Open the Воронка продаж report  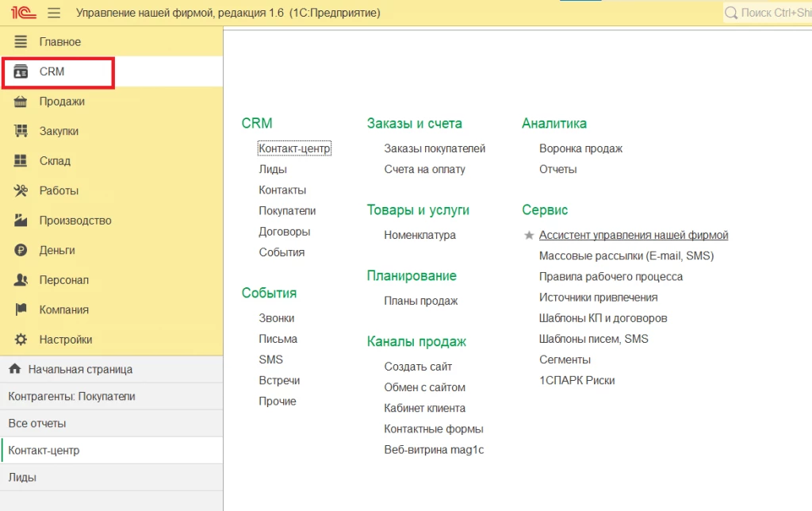point(580,148)
